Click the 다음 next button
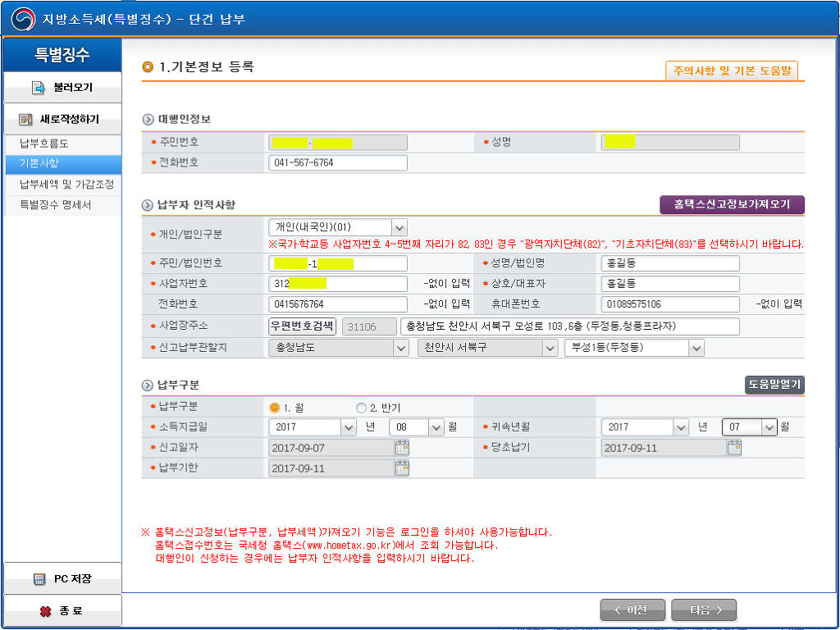The height and width of the screenshot is (630, 840). point(703,609)
